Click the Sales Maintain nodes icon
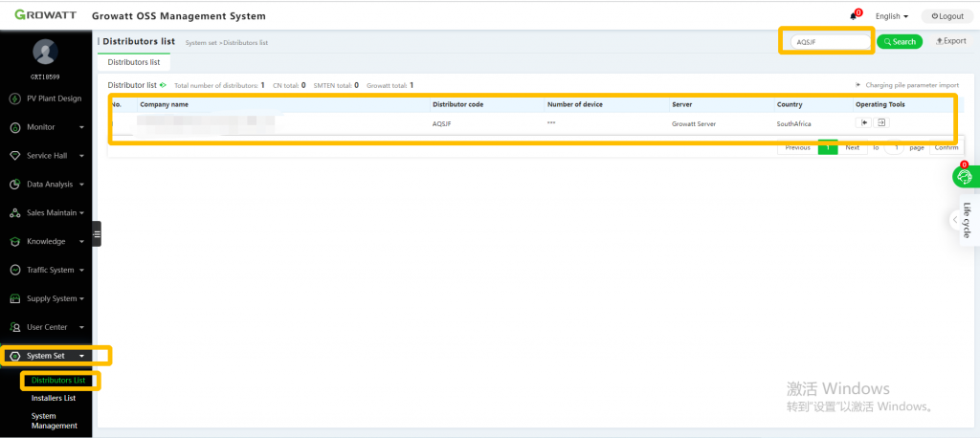 pos(15,213)
